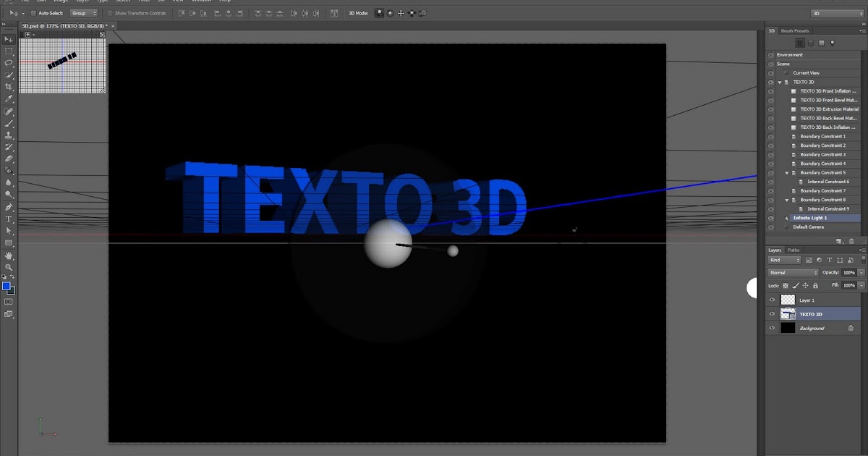Lock all on the selected layer
The image size is (868, 456).
[815, 286]
